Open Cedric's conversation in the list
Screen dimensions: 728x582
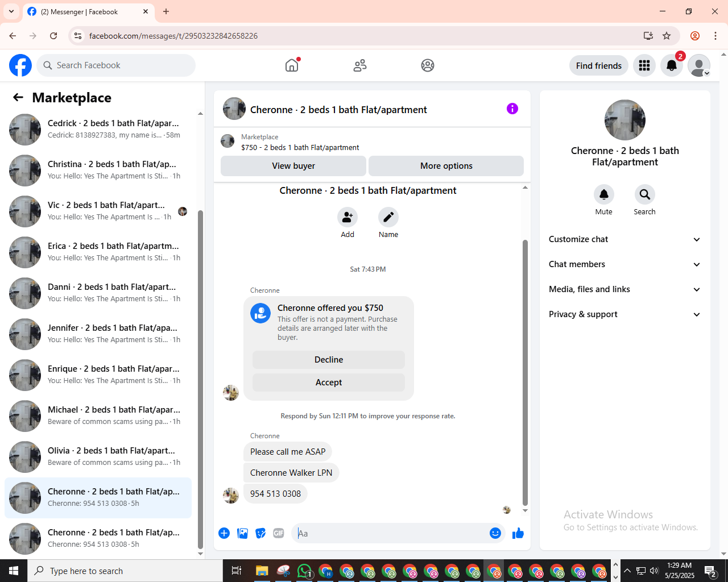point(98,130)
